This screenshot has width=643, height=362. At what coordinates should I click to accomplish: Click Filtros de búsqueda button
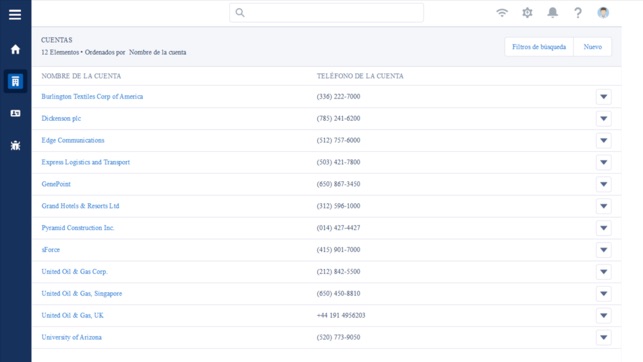coord(539,47)
